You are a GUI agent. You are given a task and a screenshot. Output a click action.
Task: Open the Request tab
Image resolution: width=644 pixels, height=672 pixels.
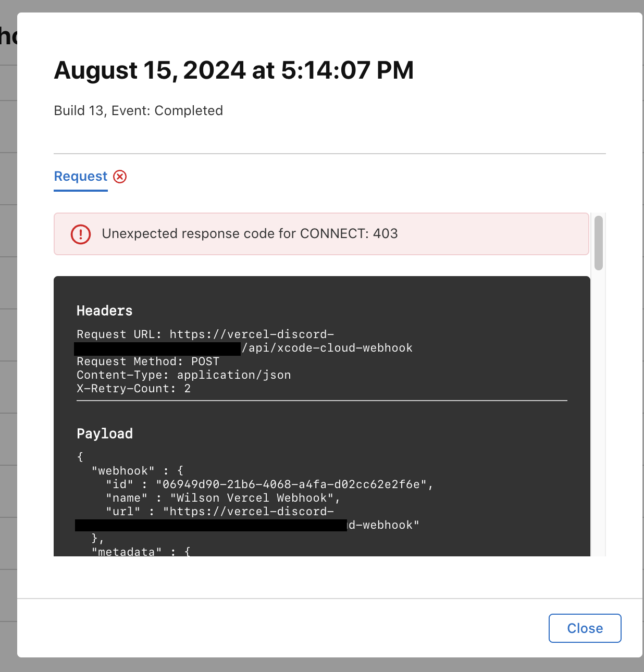81,177
